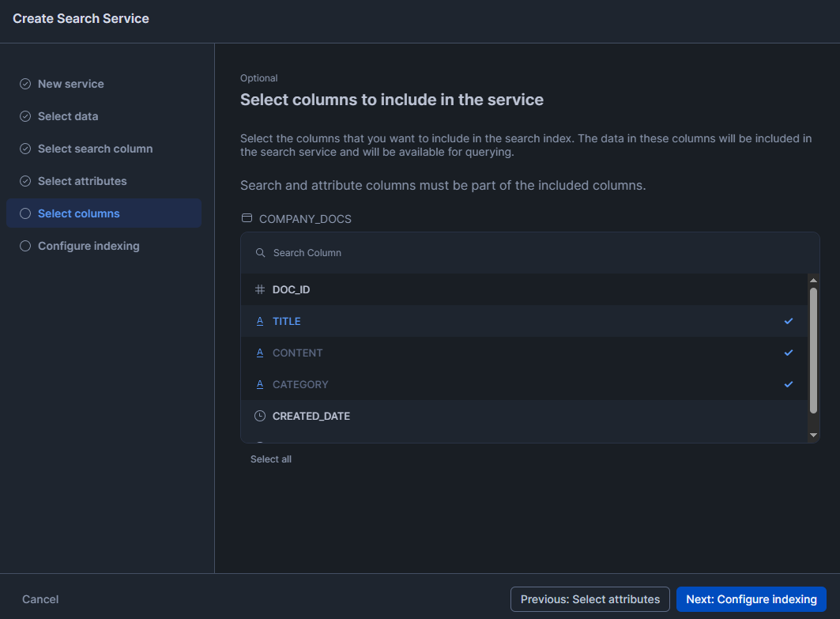The width and height of the screenshot is (840, 619).
Task: Deselect the CONTENT column
Action: (x=788, y=353)
